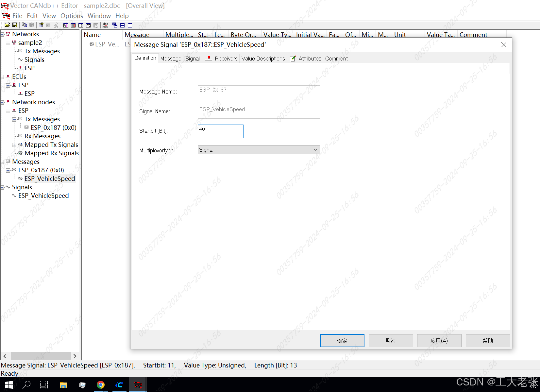Select Tx Messages under sample2
This screenshot has height=392, width=540.
tap(42, 51)
